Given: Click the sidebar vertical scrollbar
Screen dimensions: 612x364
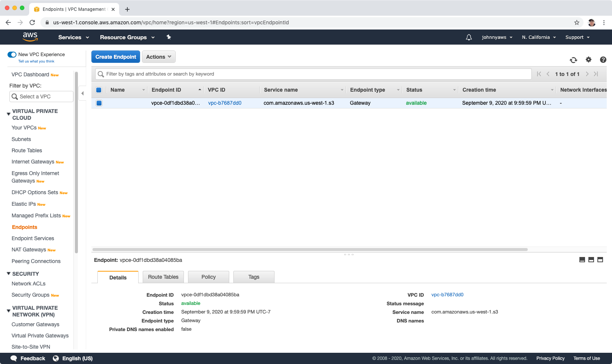Looking at the screenshot, I should tap(76, 163).
